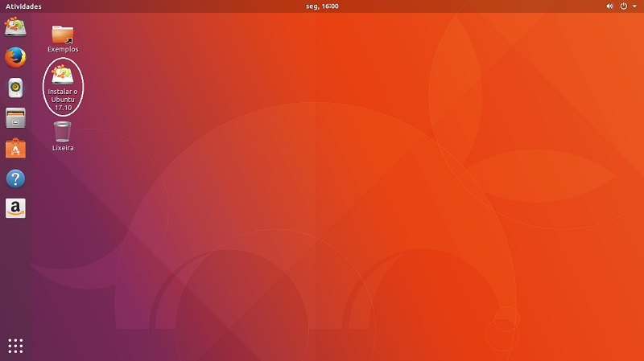Select the Exemplos folder on desktop
This screenshot has width=644, height=361.
[63, 39]
